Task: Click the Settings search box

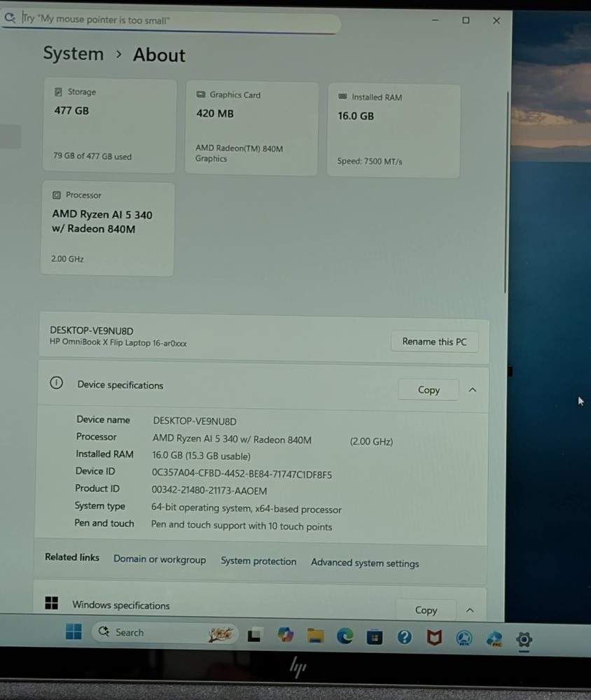Action: [169, 21]
